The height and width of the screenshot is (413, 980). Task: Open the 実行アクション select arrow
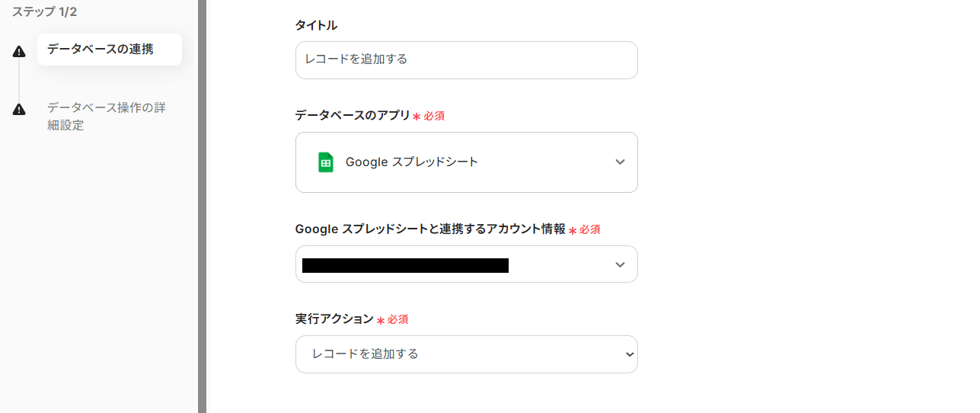[x=629, y=354]
